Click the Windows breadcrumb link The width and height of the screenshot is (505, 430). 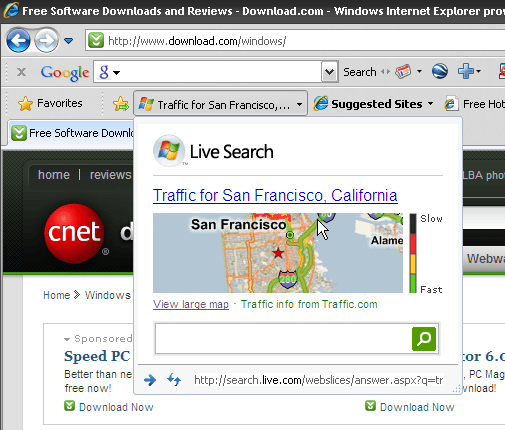coord(107,295)
